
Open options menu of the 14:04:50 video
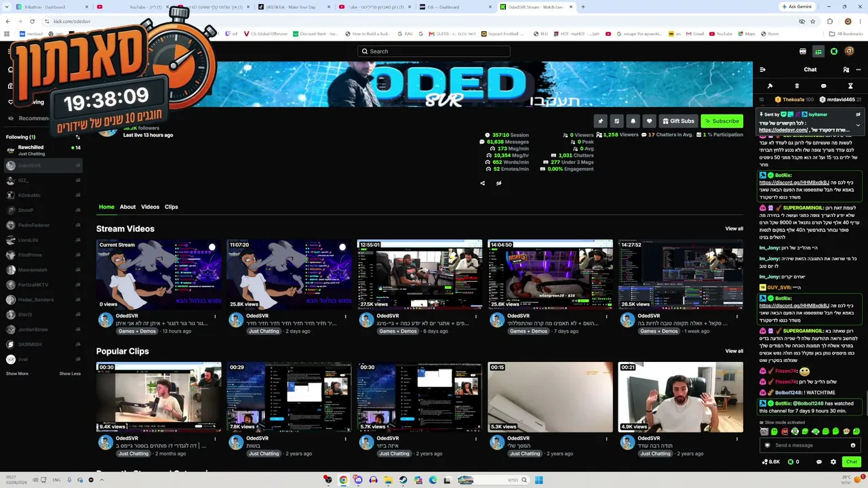[606, 316]
